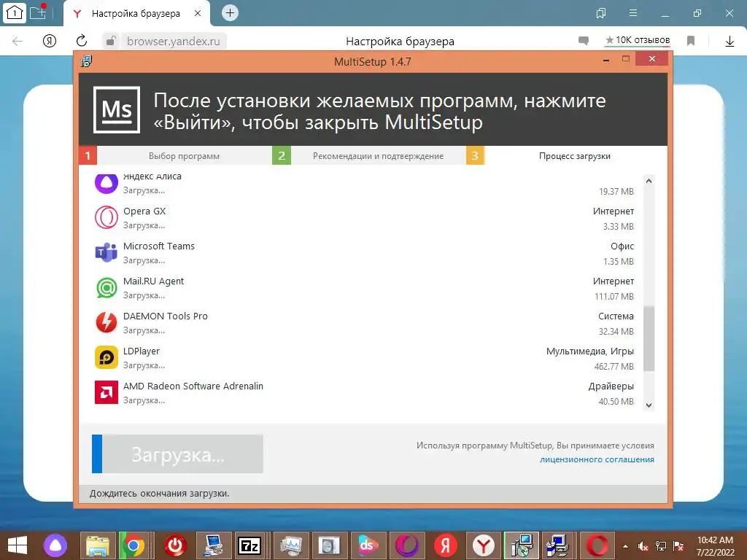Image resolution: width=747 pixels, height=560 pixels.
Task: Click the Mail.RU Agent name text
Action: click(153, 281)
